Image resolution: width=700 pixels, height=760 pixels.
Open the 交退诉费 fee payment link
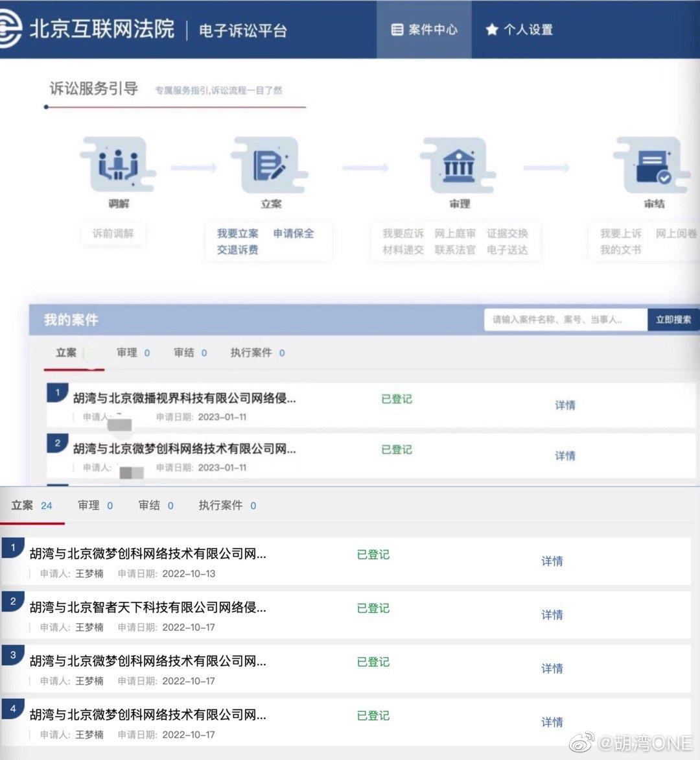(x=237, y=250)
